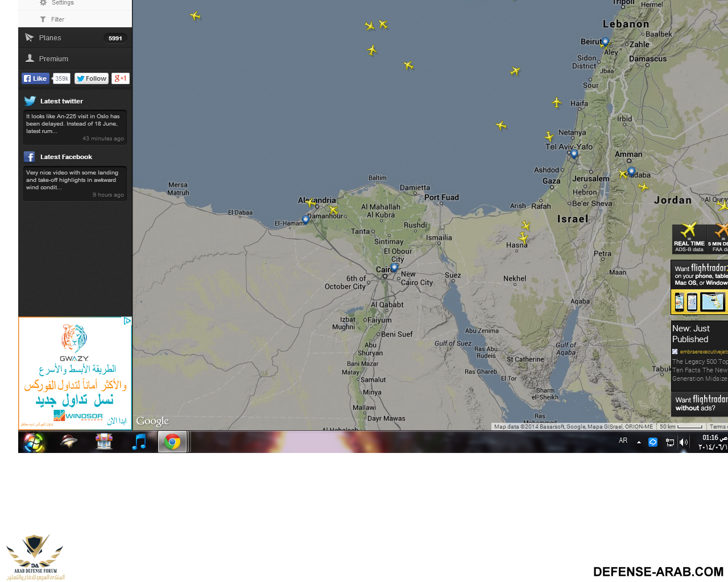Click the map Terms link

coord(718,426)
